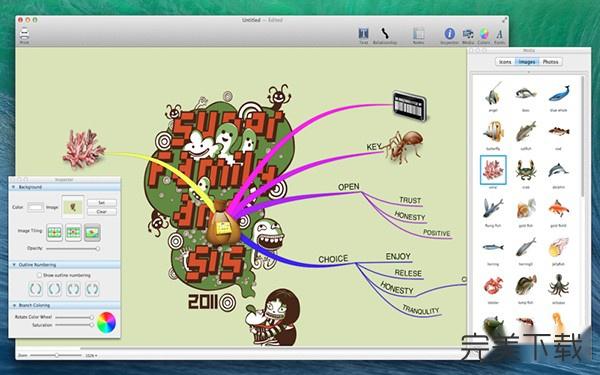This screenshot has height=375, width=600.
Task: Click the Relationship tool in the toolbar
Action: pyautogui.click(x=385, y=34)
